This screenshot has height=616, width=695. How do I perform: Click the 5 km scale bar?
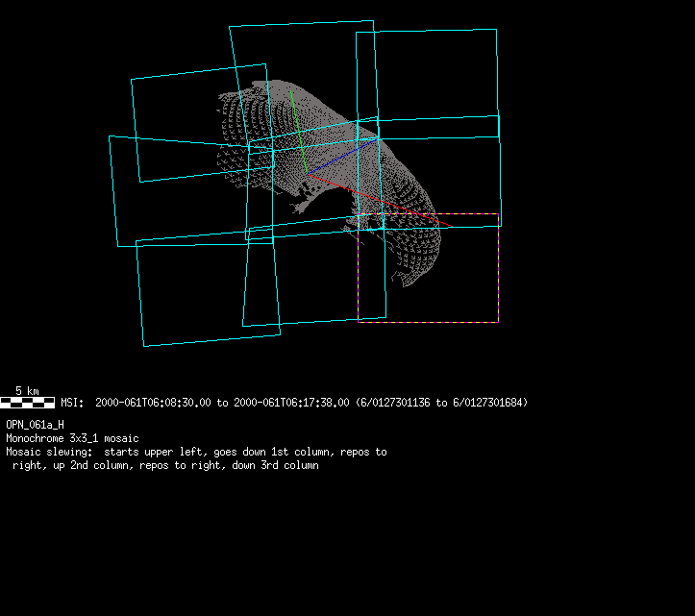(28, 403)
